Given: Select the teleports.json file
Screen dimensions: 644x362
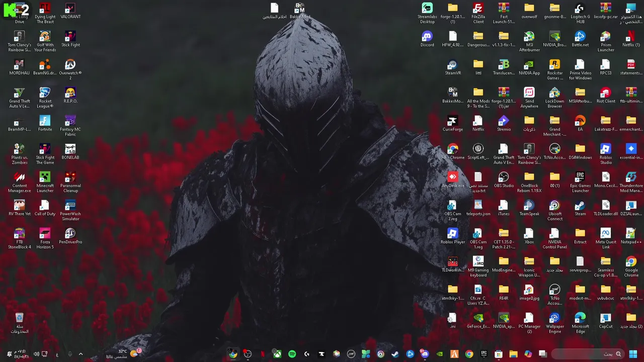Looking at the screenshot, I should point(478,208).
